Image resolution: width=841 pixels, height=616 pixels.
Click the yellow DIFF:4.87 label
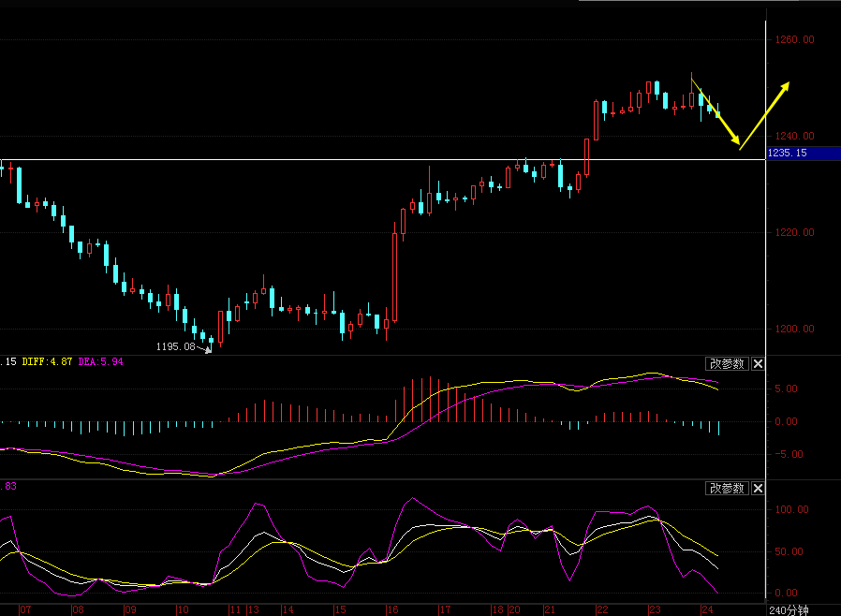[47, 360]
